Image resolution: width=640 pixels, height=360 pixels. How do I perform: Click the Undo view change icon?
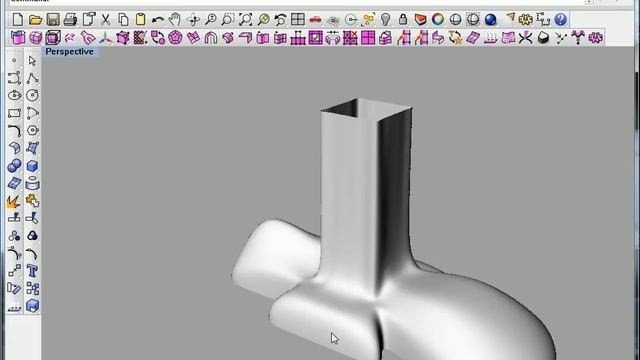280,19
